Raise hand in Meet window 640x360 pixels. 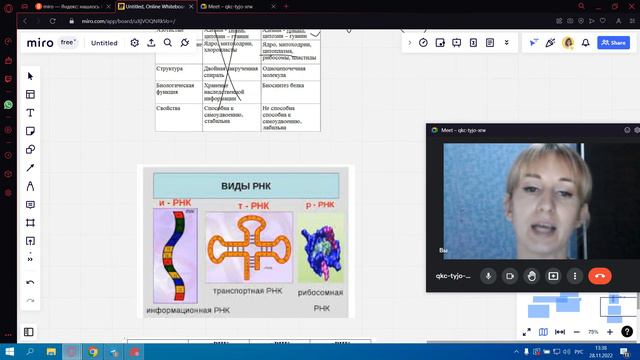point(531,276)
